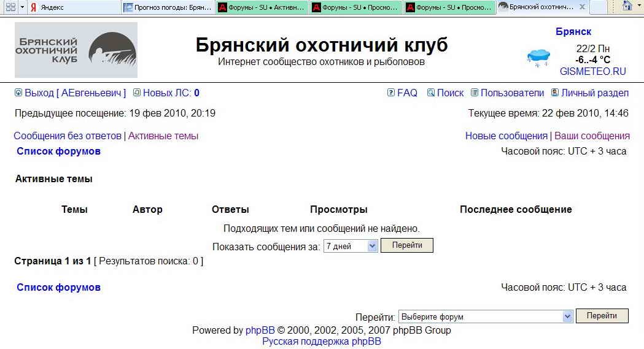Open the browser home icon

pyautogui.click(x=627, y=7)
